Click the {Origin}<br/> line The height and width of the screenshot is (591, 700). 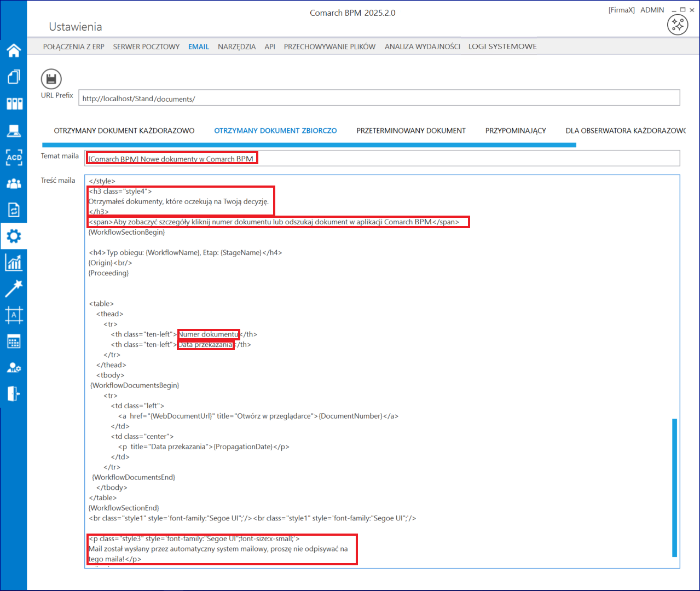click(111, 263)
